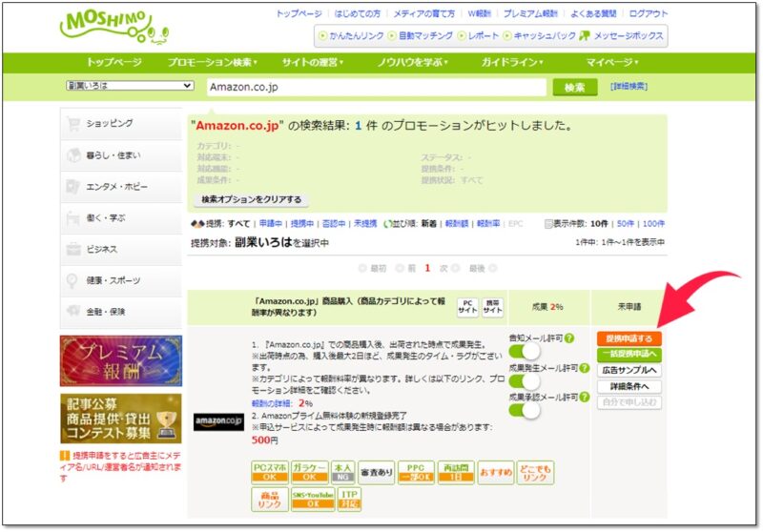Filter affiliations by 申請中
763x532 pixels.
coord(271,224)
